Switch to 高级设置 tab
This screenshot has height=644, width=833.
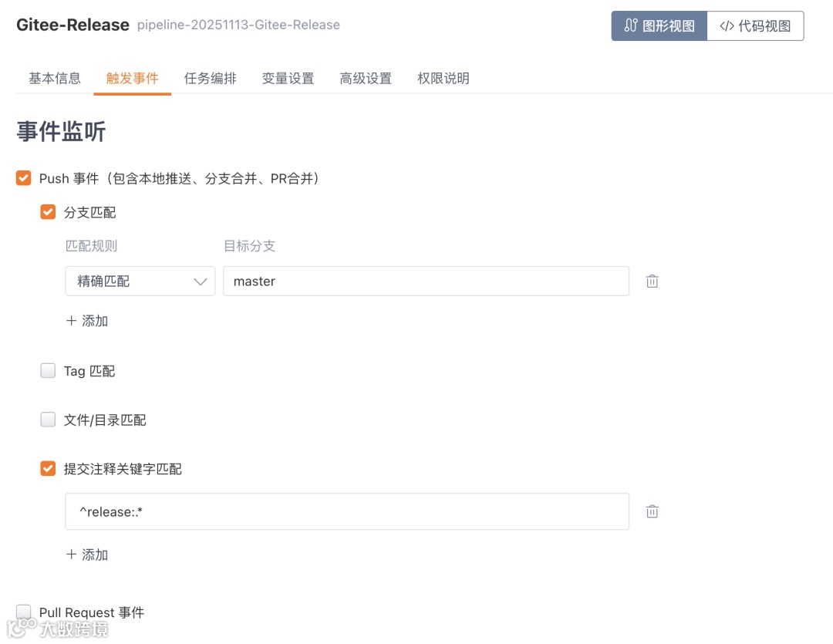[x=366, y=78]
